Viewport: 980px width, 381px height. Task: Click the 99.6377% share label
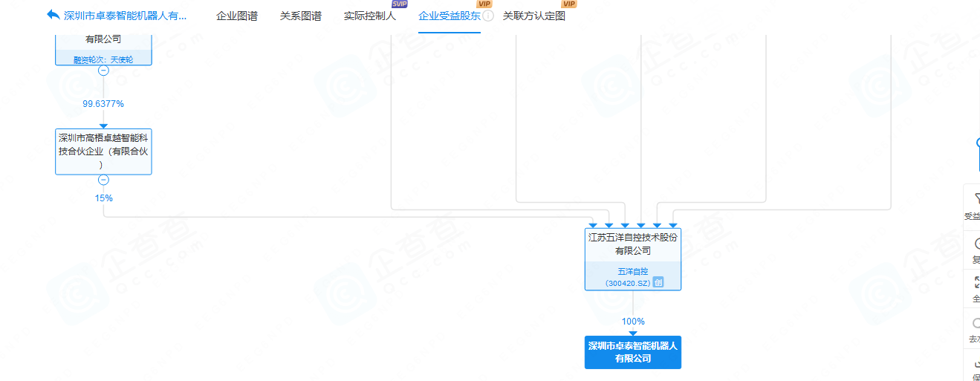tap(103, 104)
